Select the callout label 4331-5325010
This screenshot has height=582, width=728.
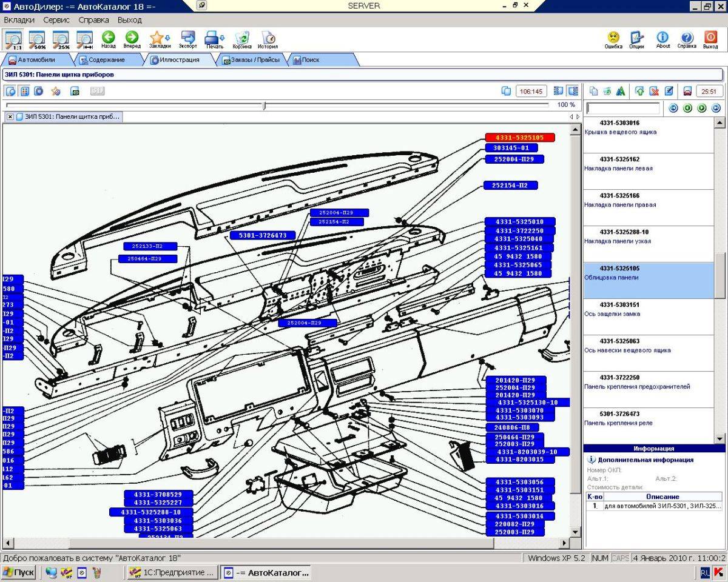519,222
